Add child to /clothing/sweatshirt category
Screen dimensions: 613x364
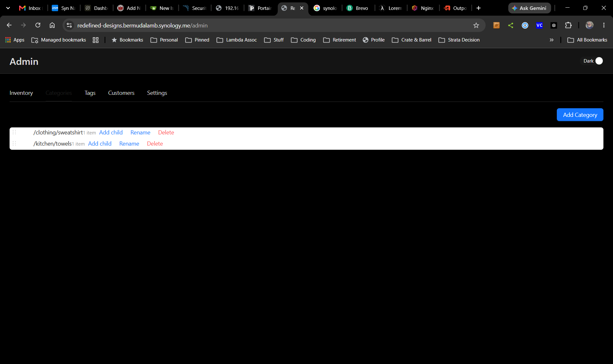[x=111, y=133]
